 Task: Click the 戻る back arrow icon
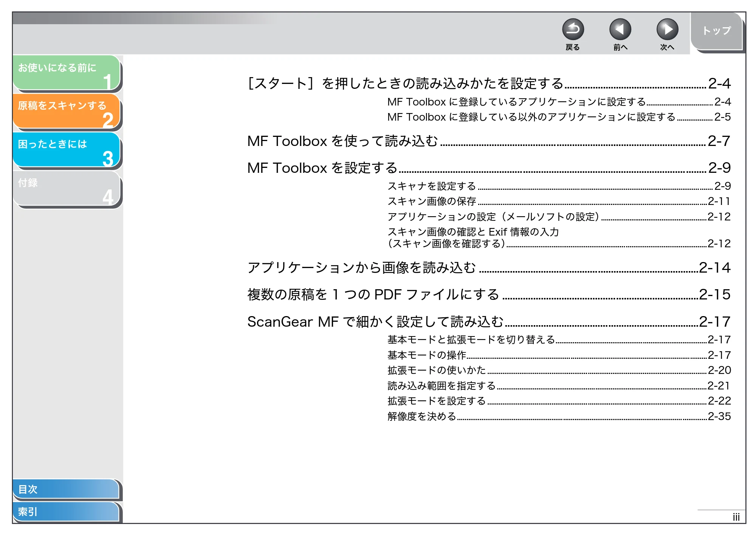573,29
